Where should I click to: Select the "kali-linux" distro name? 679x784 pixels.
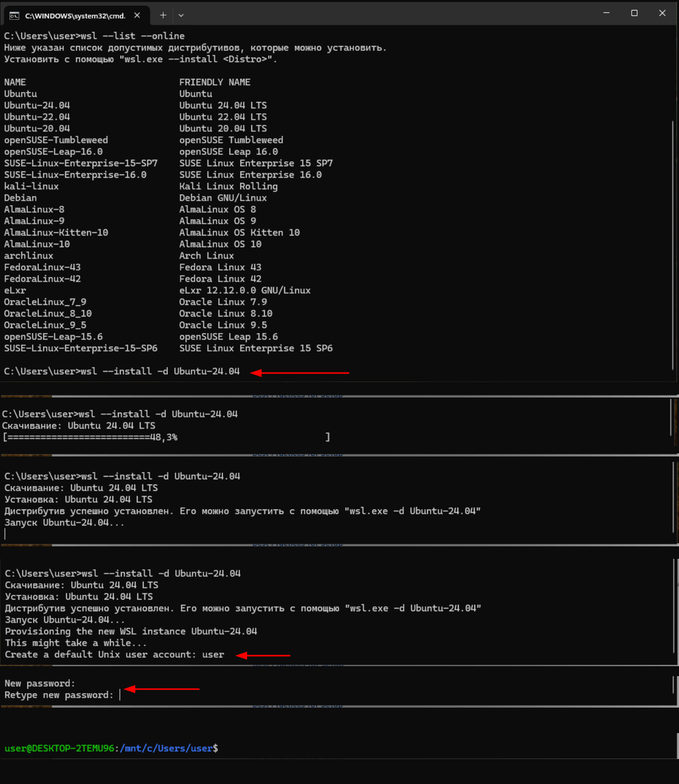coord(31,186)
